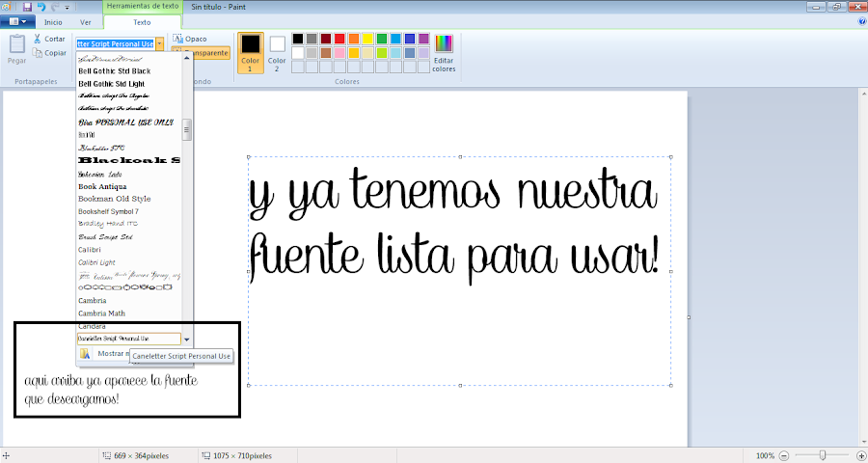Pick the pink color swatch
The width and height of the screenshot is (868, 463).
(339, 53)
